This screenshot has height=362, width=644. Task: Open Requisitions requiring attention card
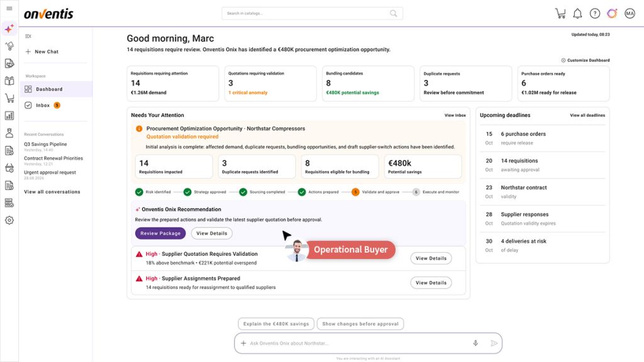tap(173, 84)
